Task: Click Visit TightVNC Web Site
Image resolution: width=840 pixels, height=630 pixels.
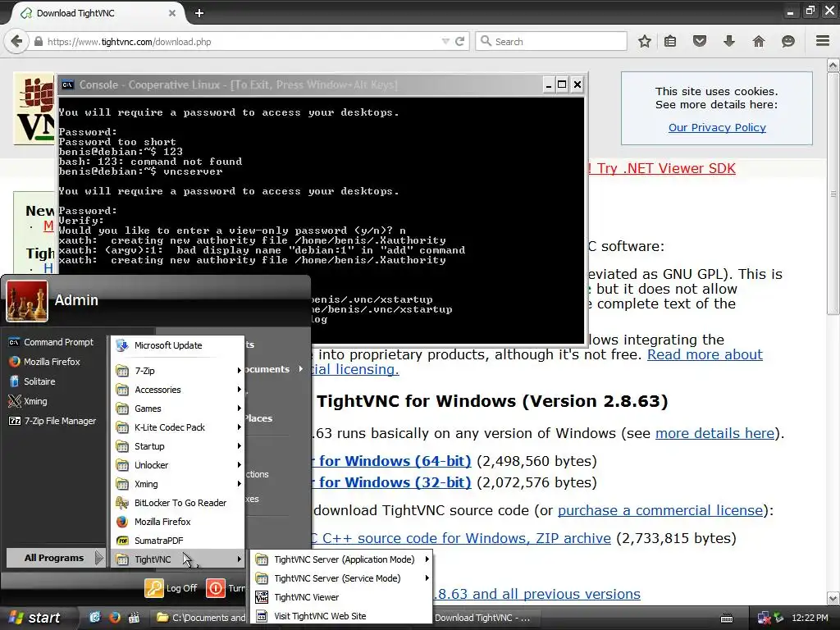Action: coord(340,615)
